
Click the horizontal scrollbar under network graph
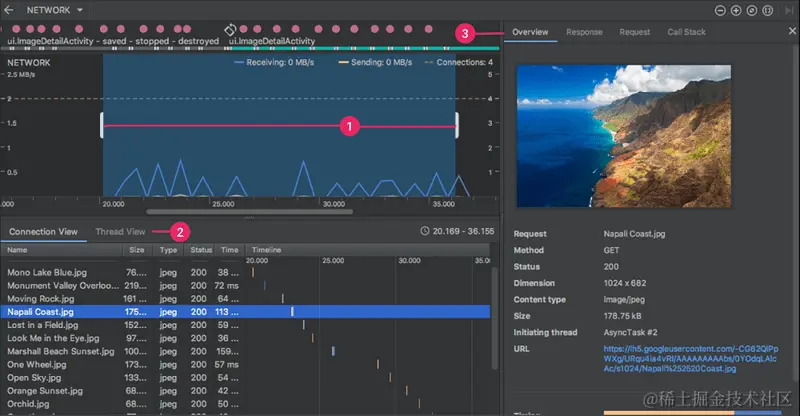pyautogui.click(x=249, y=211)
